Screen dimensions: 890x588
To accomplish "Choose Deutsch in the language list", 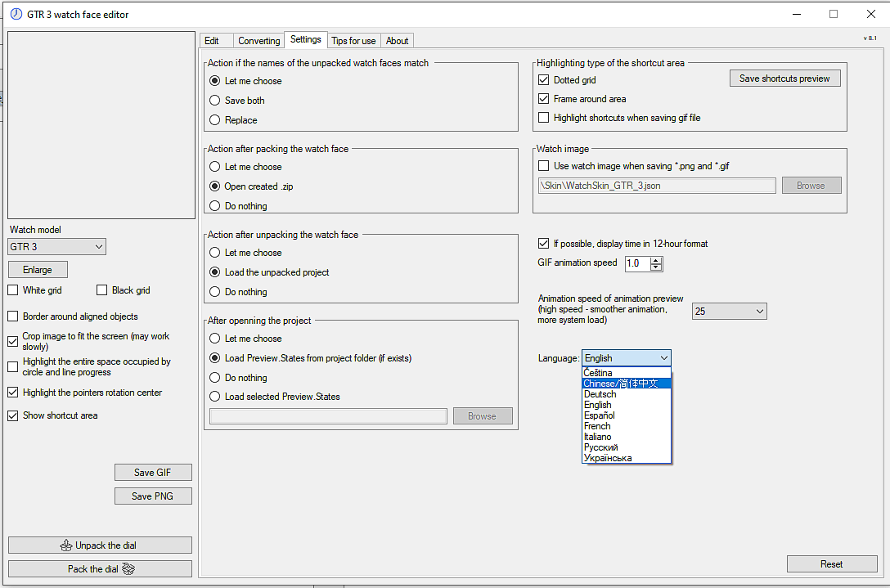I will 627,394.
